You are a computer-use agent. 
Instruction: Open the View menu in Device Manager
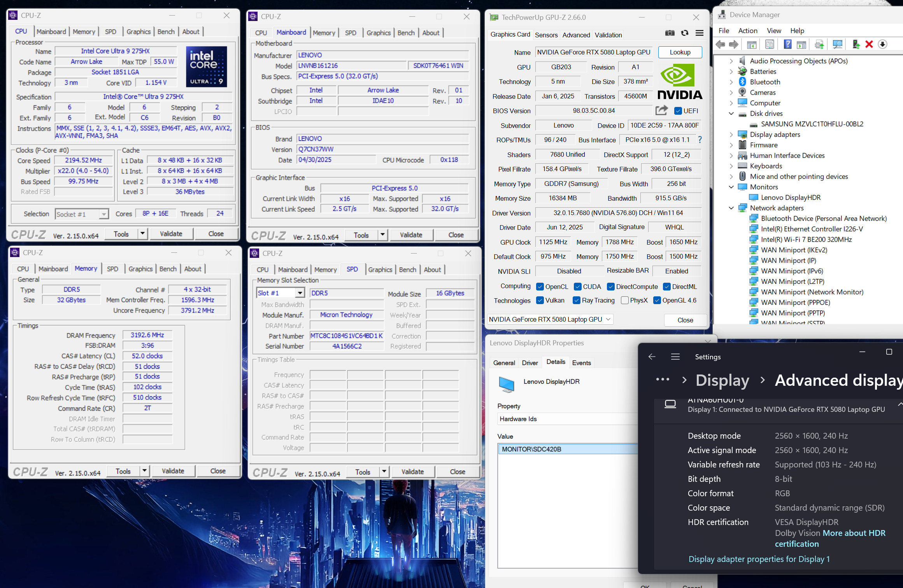(774, 31)
